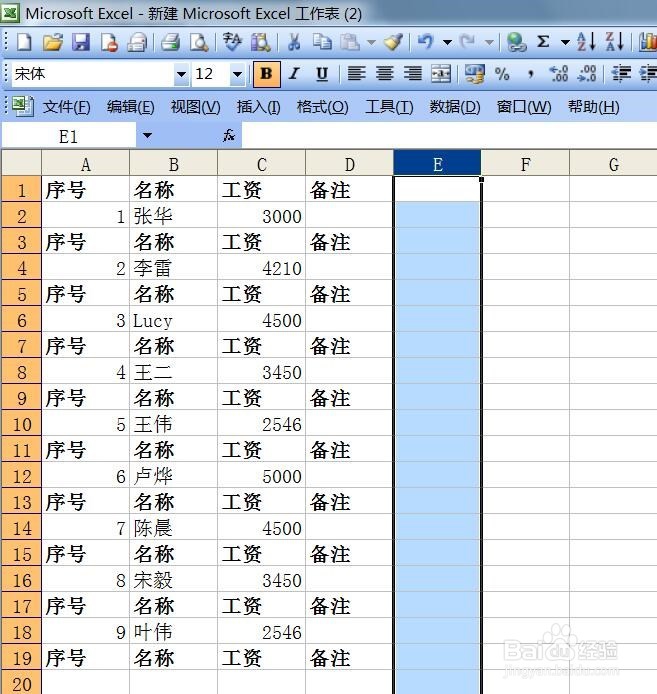
Task: Click the Insert Hyperlink globe icon
Action: (516, 42)
